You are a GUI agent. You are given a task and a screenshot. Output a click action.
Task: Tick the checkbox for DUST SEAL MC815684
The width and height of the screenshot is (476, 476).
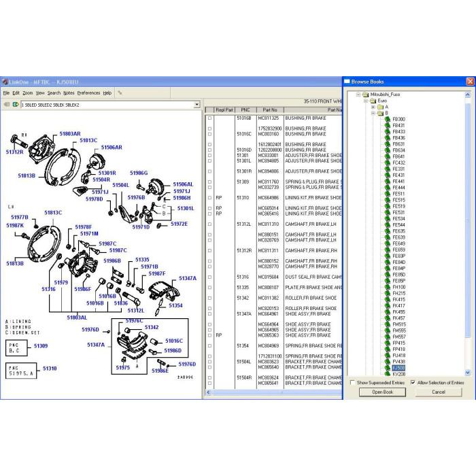209,277
